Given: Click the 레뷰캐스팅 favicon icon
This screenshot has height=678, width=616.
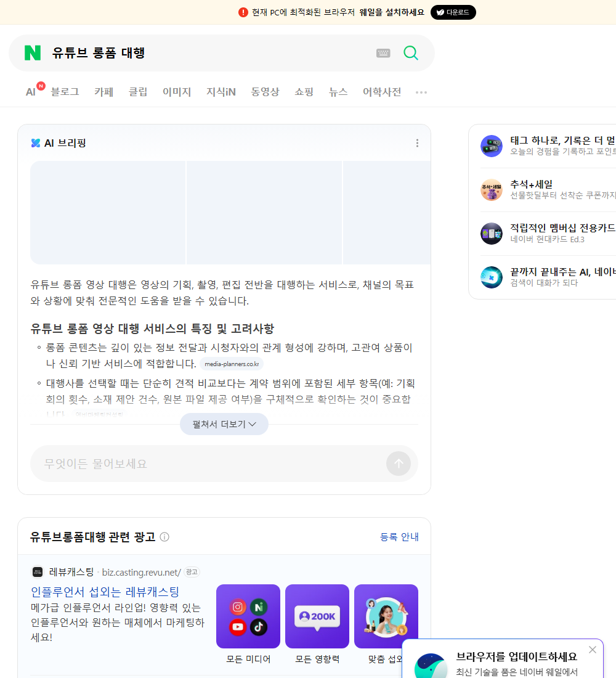Looking at the screenshot, I should point(38,572).
